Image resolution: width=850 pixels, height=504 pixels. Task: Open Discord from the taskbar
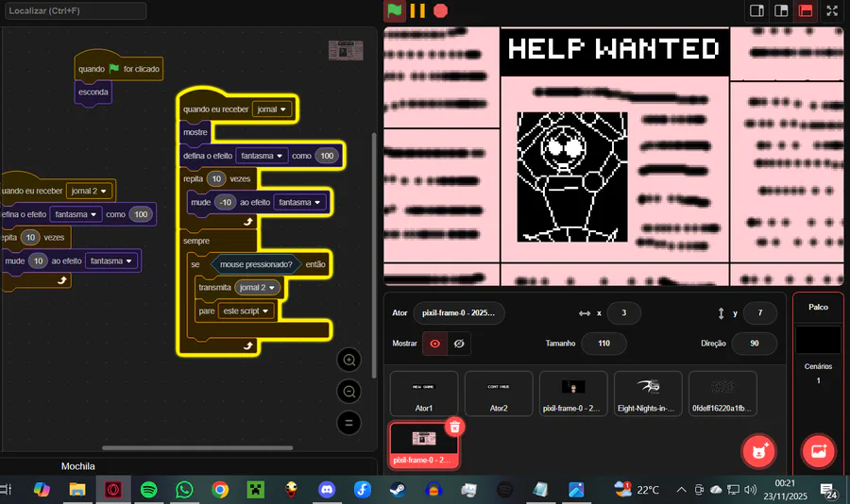coord(327,490)
